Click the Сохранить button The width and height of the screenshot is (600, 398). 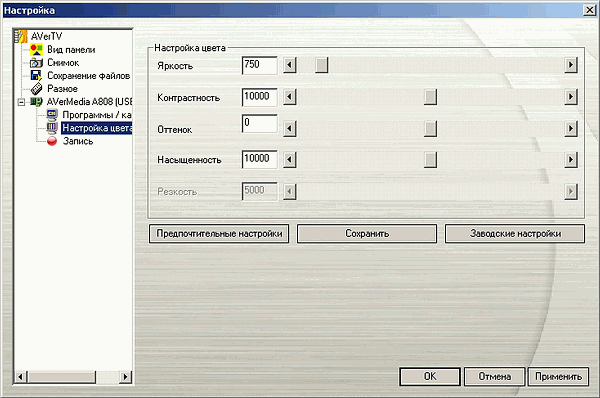367,234
